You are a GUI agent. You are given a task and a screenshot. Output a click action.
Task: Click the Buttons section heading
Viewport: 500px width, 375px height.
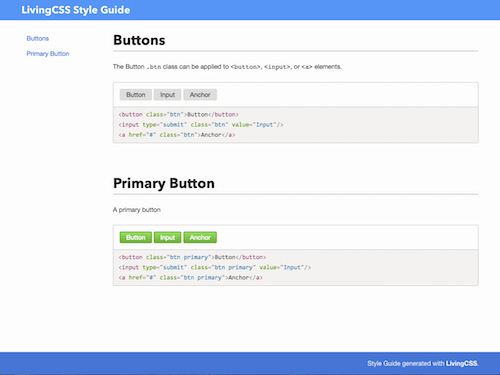139,40
